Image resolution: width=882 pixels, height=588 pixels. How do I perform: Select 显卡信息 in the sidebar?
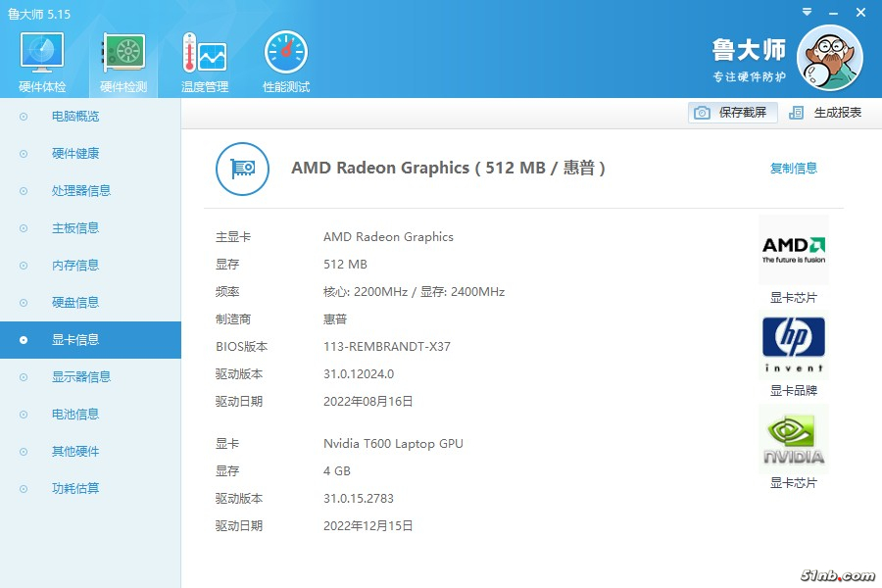tap(90, 340)
